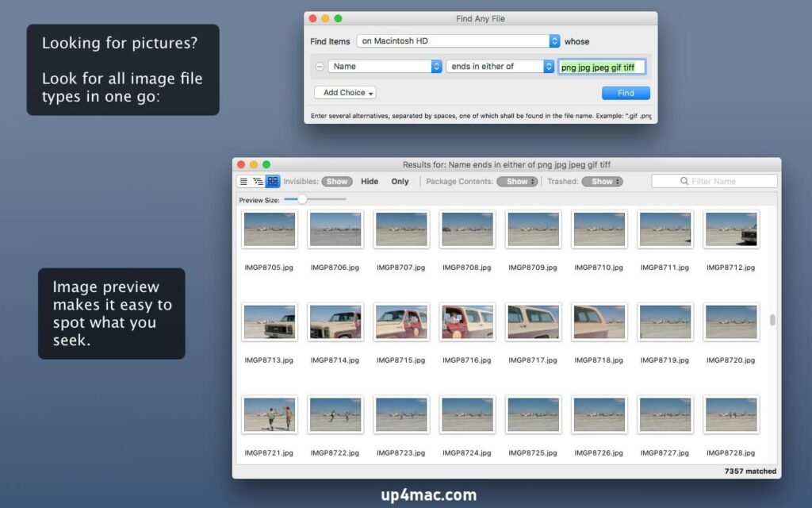Click the Find button
Screen dimensions: 812x508
click(626, 93)
